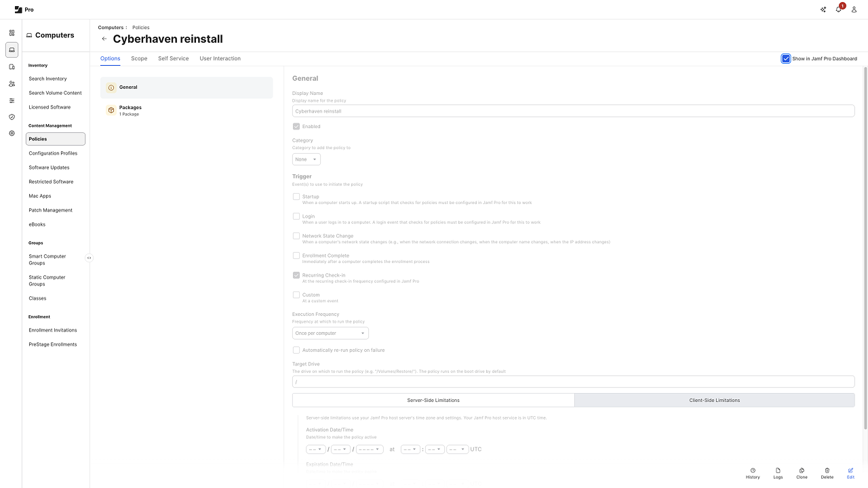The width and height of the screenshot is (868, 488).
Task: Click the back arrow beside policy title
Action: pos(104,39)
